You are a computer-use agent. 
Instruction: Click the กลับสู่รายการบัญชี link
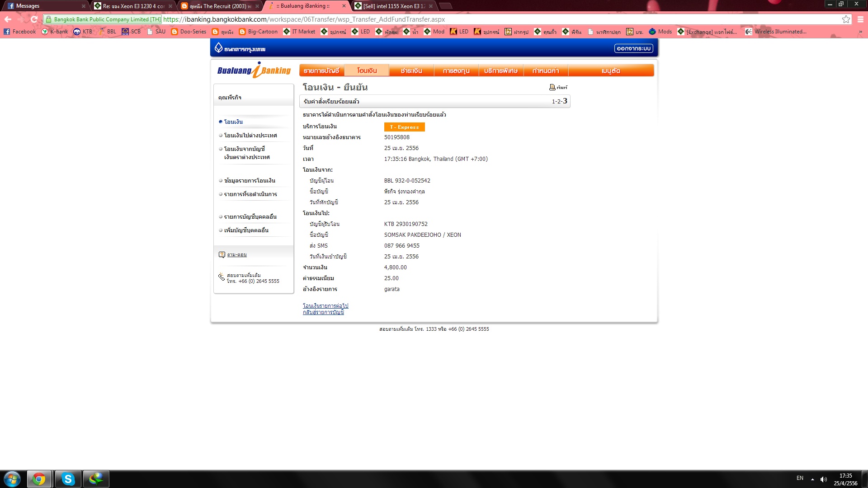click(x=323, y=312)
